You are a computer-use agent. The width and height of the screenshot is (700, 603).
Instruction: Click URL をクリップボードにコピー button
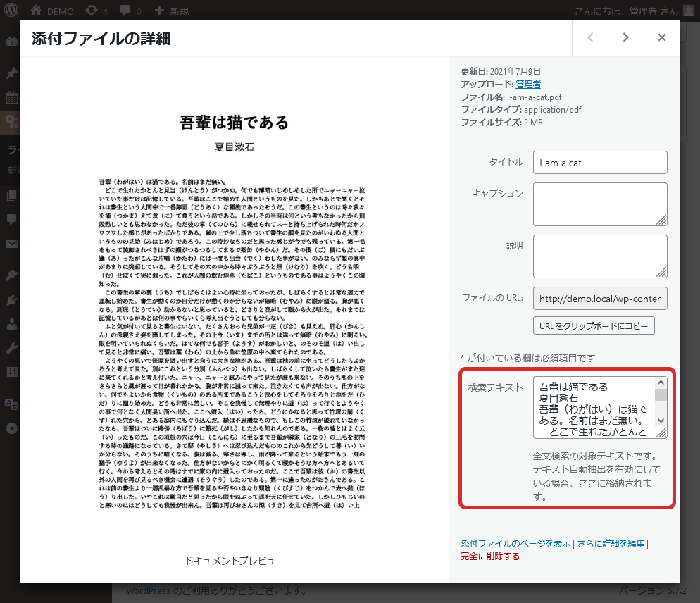[x=594, y=325]
